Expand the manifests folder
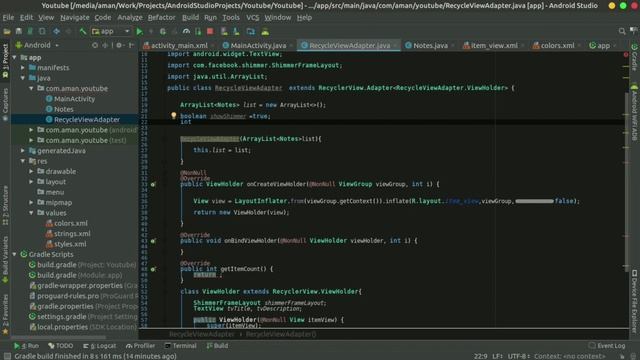Screen dimensions: 640x360 [23, 68]
